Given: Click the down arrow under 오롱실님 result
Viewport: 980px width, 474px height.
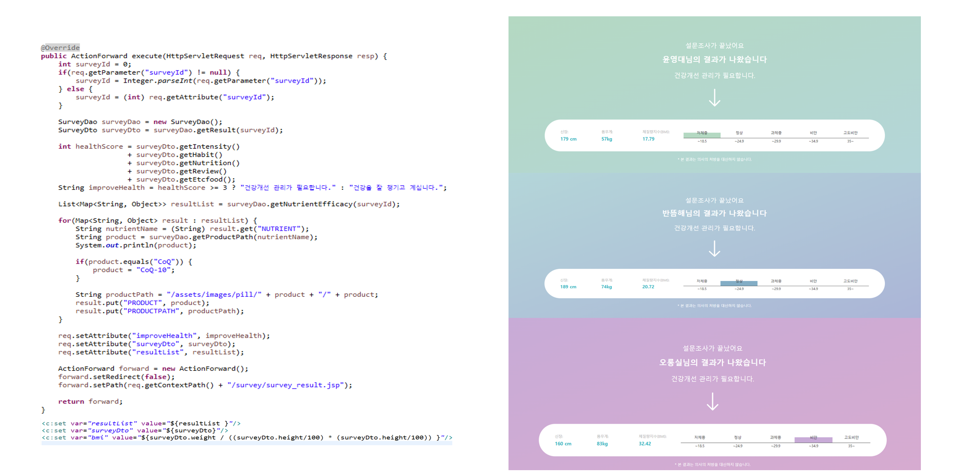Looking at the screenshot, I should click(712, 401).
